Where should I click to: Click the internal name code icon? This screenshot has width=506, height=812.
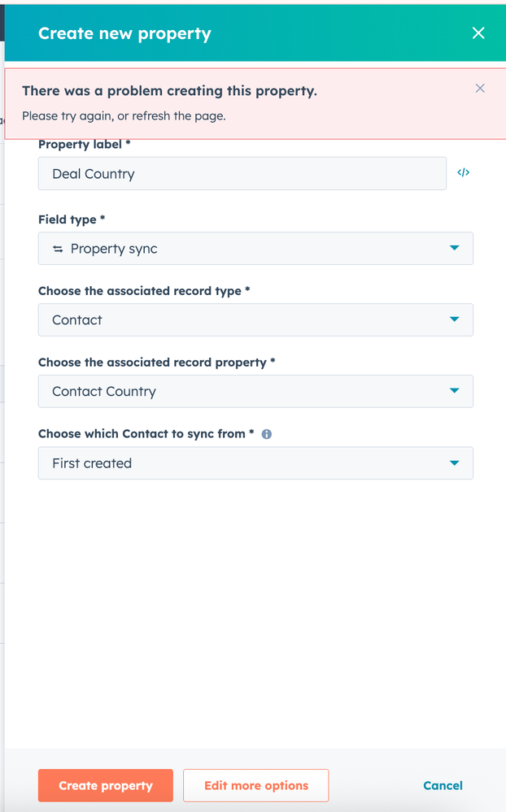[464, 173]
